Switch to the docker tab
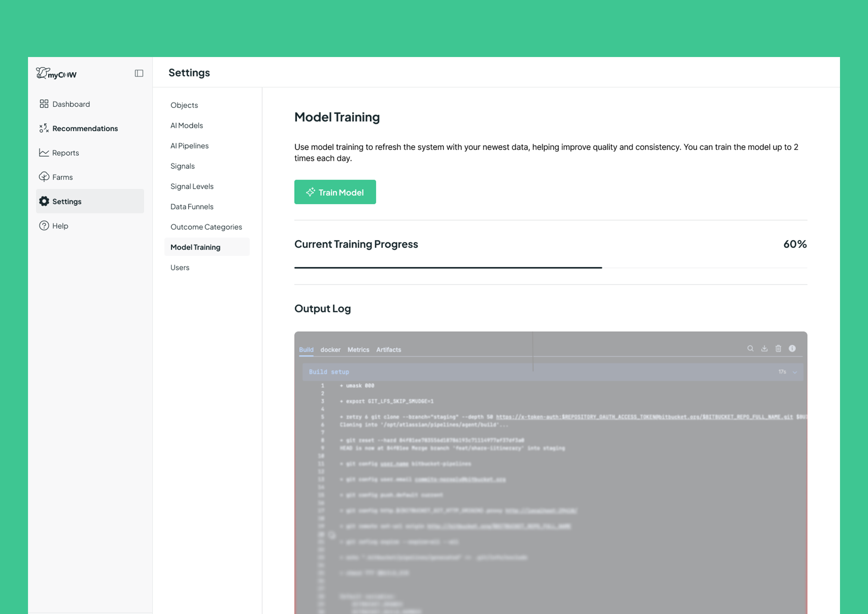This screenshot has height=614, width=868. tap(330, 350)
